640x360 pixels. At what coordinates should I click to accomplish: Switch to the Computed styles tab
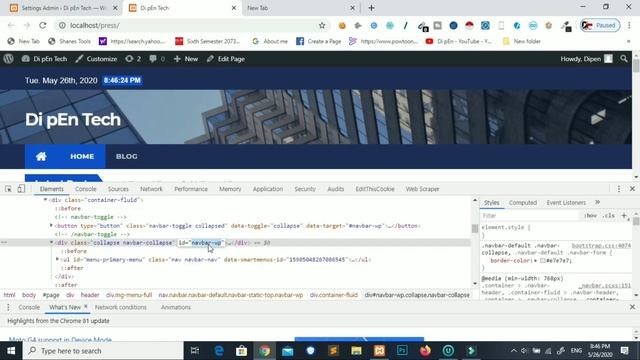[522, 202]
